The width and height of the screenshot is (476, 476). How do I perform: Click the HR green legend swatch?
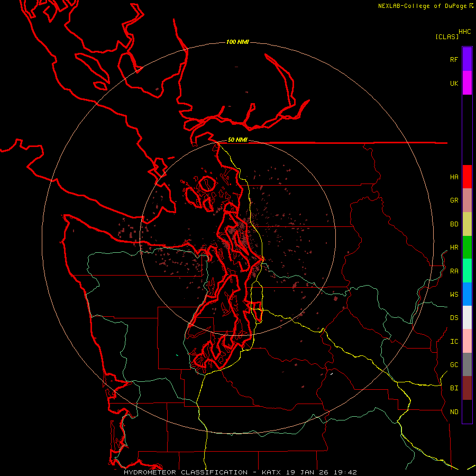[x=467, y=248]
